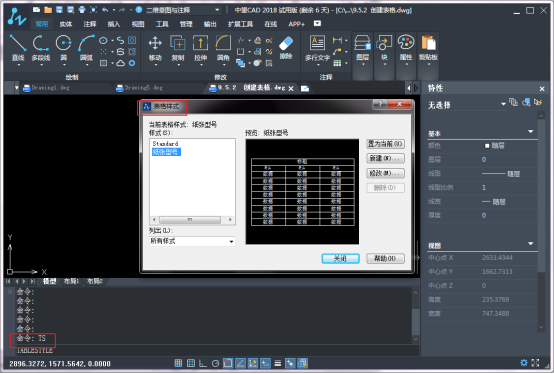Toggle the last highlighted status bar button
554x374 pixels.
302,363
